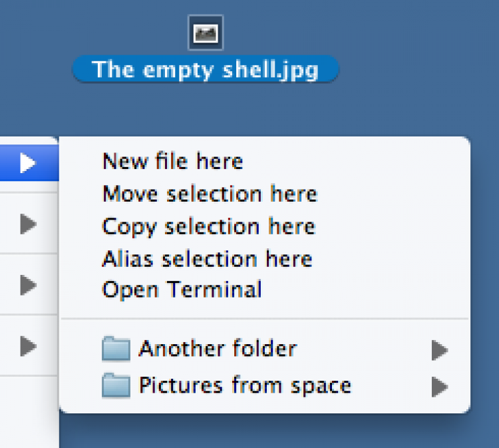This screenshot has height=448, width=499.
Task: Select the "Another folder" menu label
Action: pos(217,349)
